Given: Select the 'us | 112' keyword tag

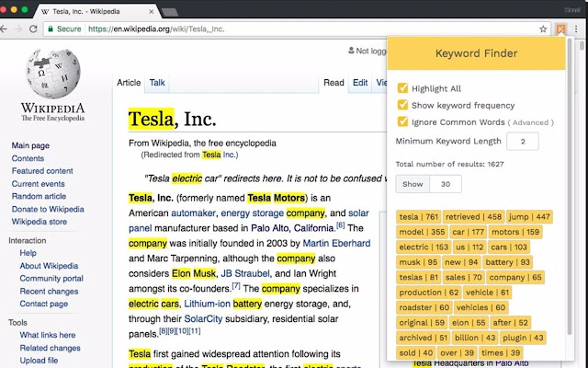Looking at the screenshot, I should click(x=469, y=247).
